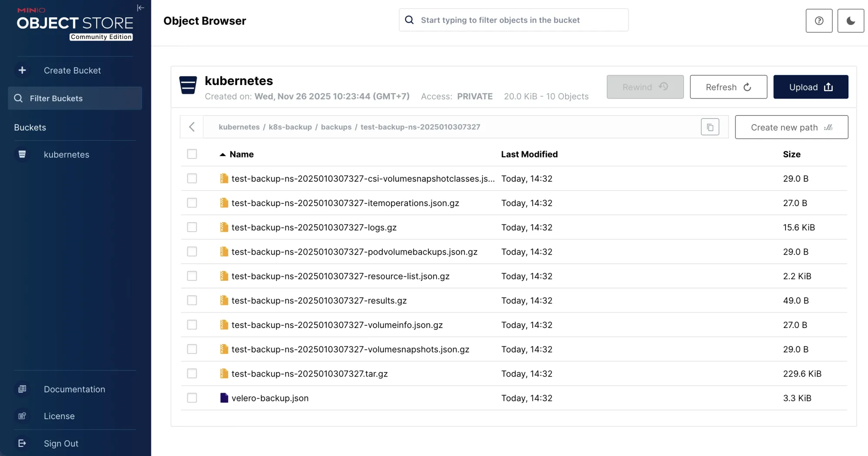The image size is (868, 456).
Task: Check the checkbox next to velero-backup.json
Action: point(192,398)
